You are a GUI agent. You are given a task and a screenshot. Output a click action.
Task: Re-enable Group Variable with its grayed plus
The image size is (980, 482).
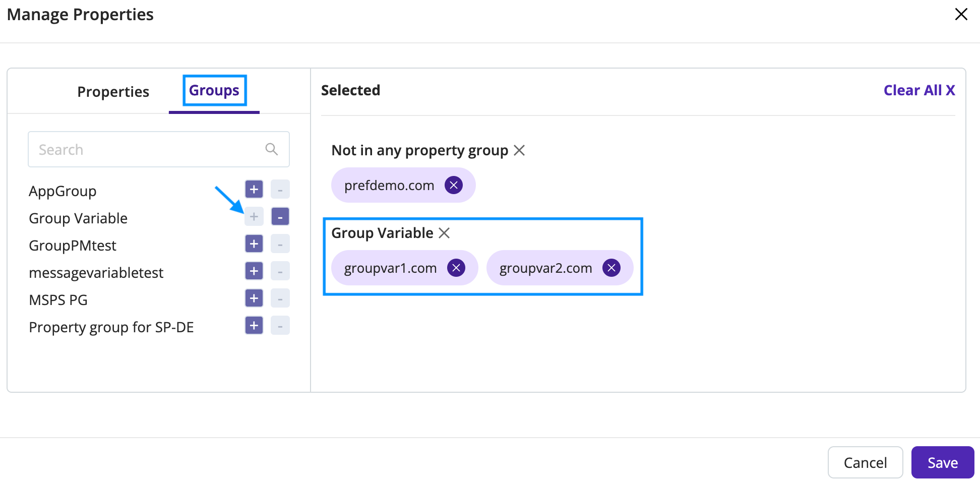click(x=254, y=216)
